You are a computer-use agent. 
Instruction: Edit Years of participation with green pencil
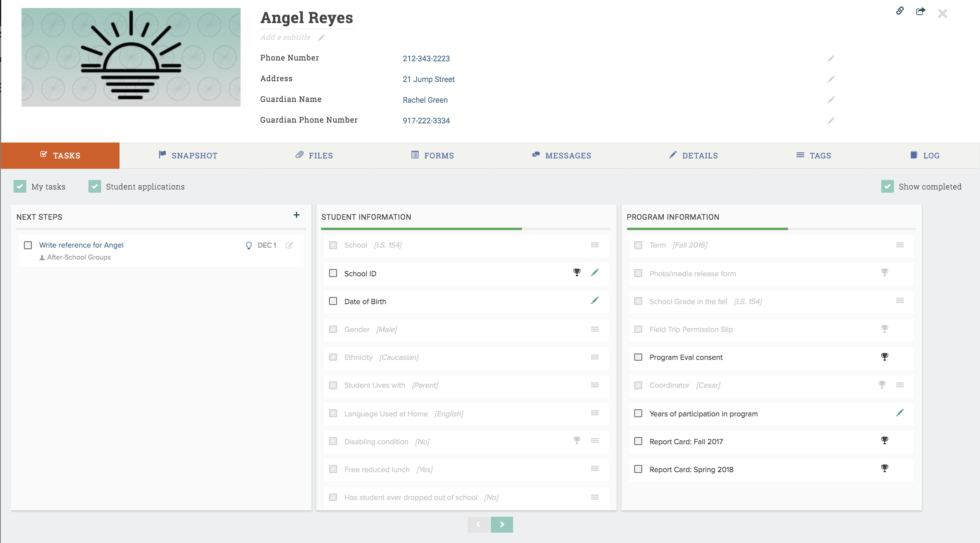(x=900, y=413)
